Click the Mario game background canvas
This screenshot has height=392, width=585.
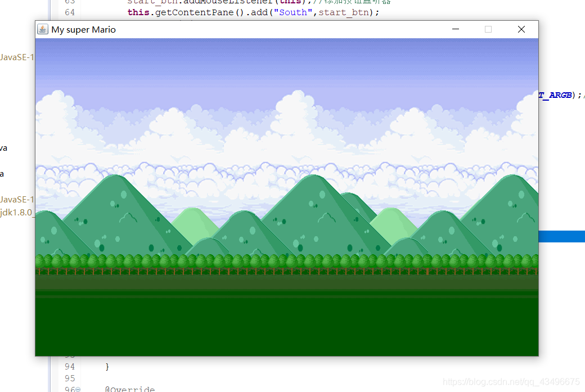(x=286, y=197)
